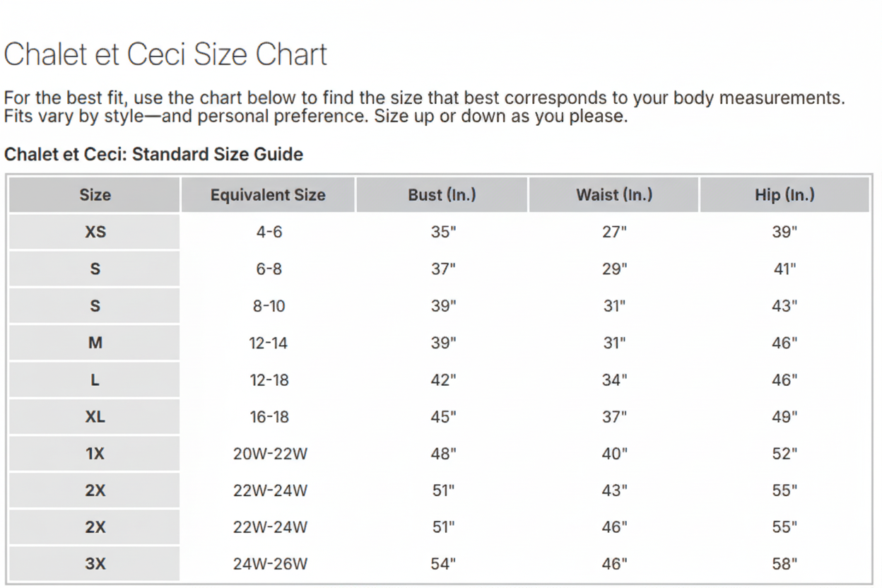
Task: Select the 1X size row label
Action: [x=95, y=454]
